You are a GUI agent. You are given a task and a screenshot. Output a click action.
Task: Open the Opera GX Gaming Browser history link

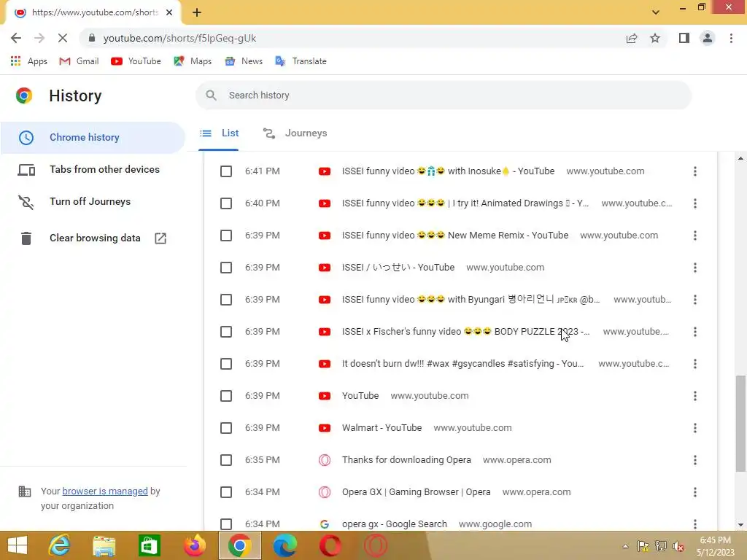[x=416, y=492]
